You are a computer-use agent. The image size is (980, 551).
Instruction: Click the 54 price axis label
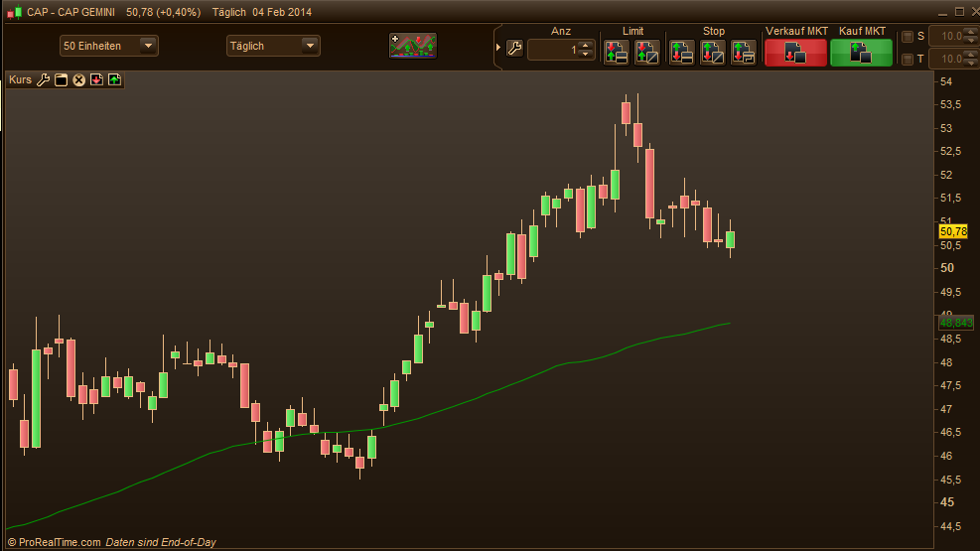click(946, 81)
